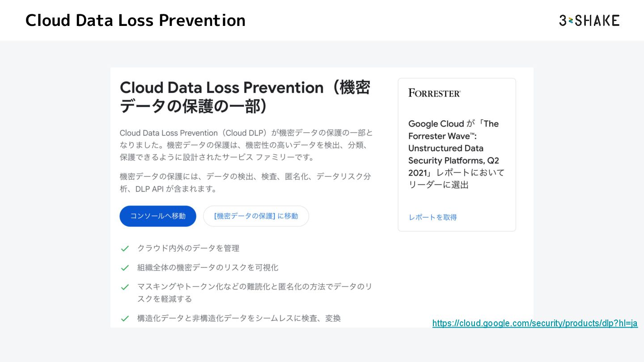Image resolution: width=644 pixels, height=362 pixels.
Task: Click the checkmark beside クラウド内外のデータを管理
Action: tap(125, 248)
